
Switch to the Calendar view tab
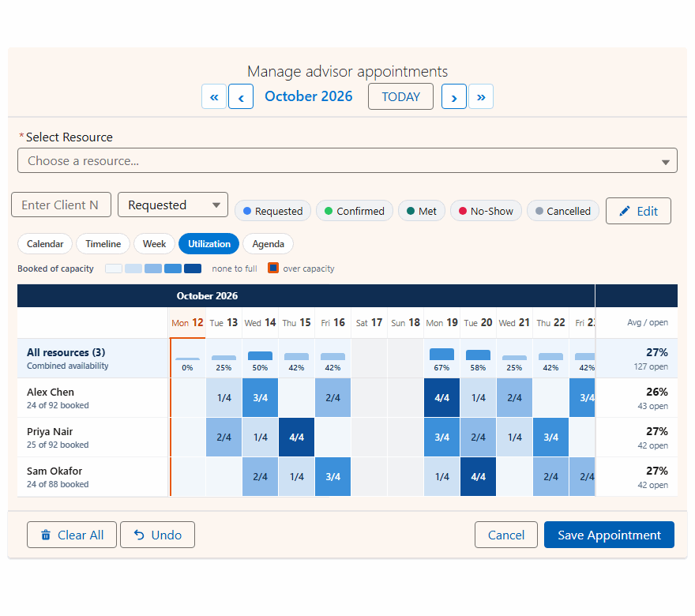coord(45,244)
